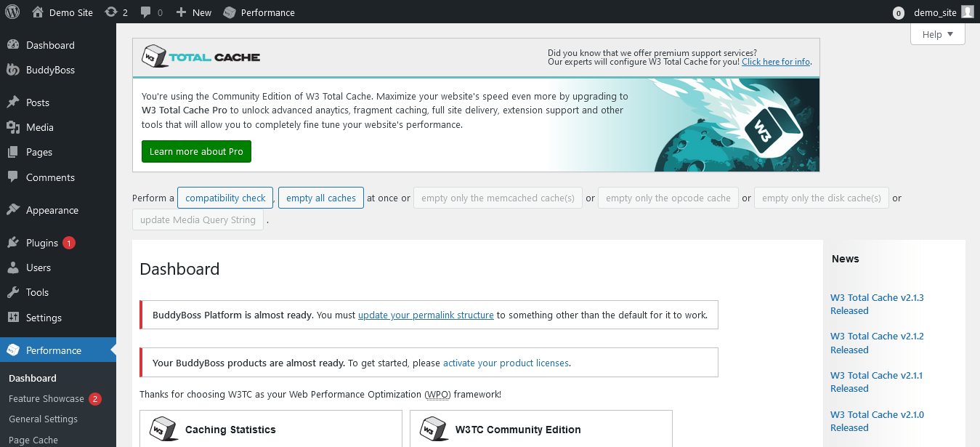Click the W3TC Community Edition cube icon
Viewport: 980px width, 447px height.
pyautogui.click(x=434, y=429)
